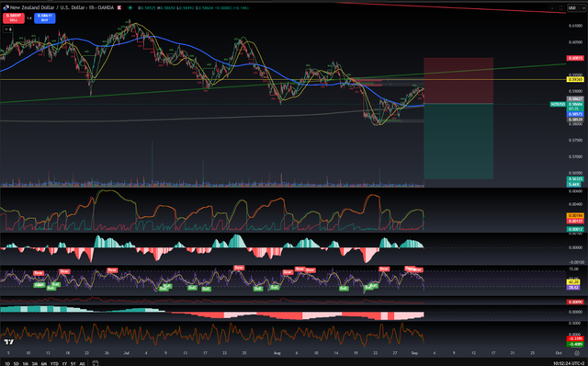The image size is (588, 366).
Task: Click the Aug label on the time axis
Action: pyautogui.click(x=277, y=353)
